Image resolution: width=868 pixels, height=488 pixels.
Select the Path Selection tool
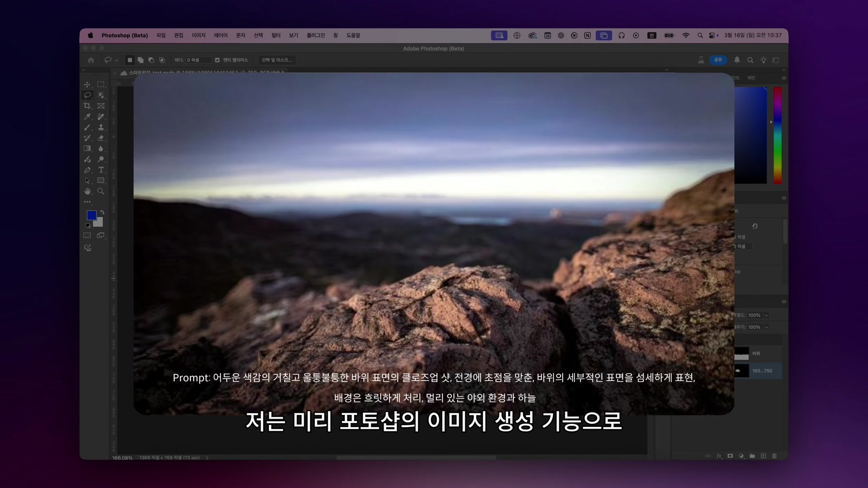(87, 181)
